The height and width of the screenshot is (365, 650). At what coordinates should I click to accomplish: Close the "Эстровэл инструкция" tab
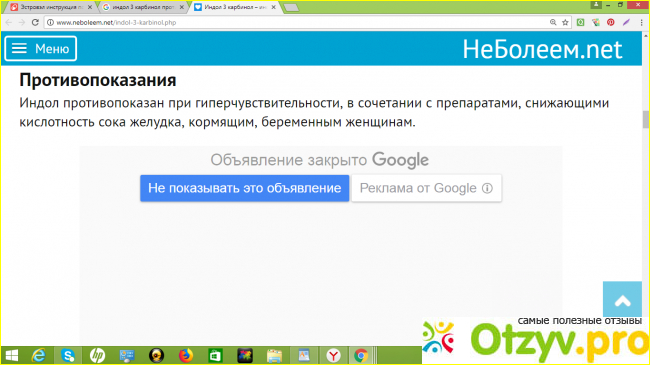click(x=90, y=7)
